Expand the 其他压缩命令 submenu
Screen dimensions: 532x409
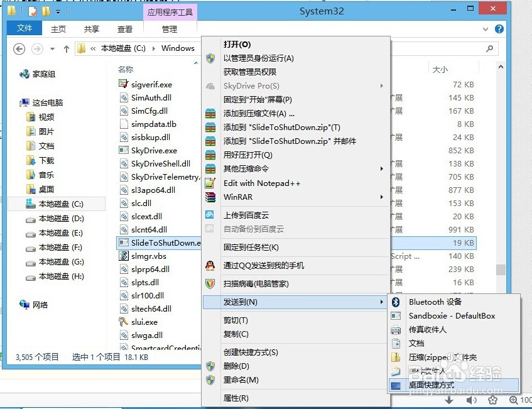pyautogui.click(x=381, y=168)
